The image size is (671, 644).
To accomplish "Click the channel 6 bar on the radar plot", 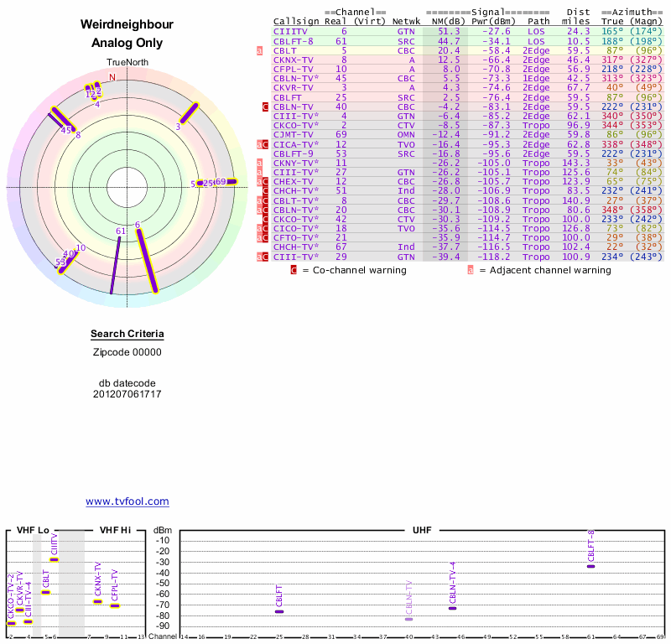I will coord(148,261).
